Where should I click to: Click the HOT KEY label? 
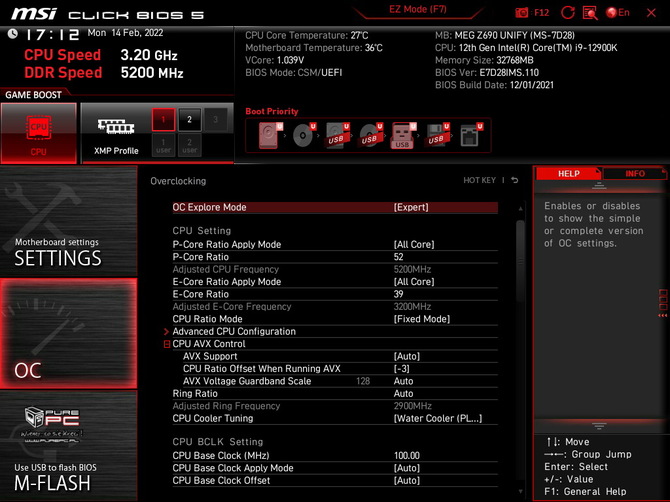pos(479,180)
